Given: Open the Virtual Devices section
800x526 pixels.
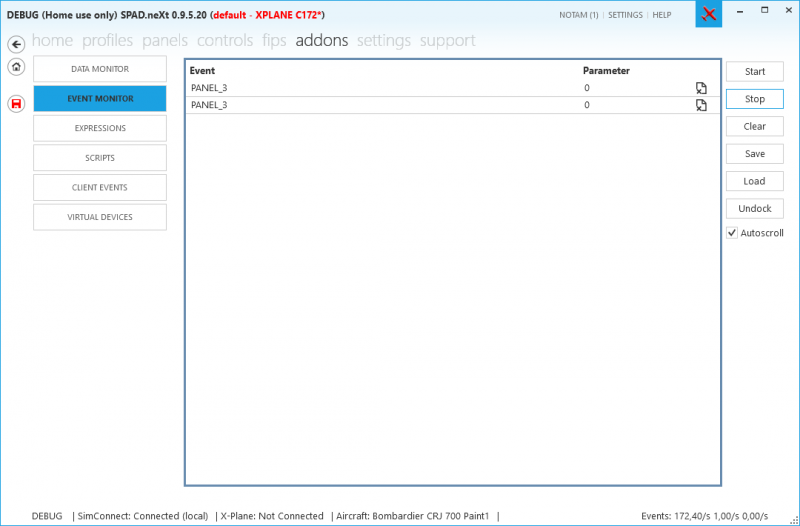Looking at the screenshot, I should tap(100, 217).
